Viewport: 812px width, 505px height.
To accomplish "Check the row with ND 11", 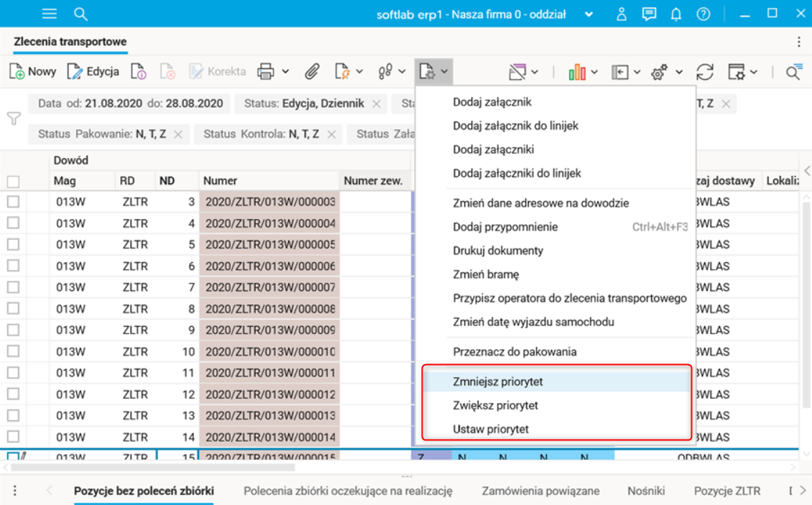I will (14, 372).
